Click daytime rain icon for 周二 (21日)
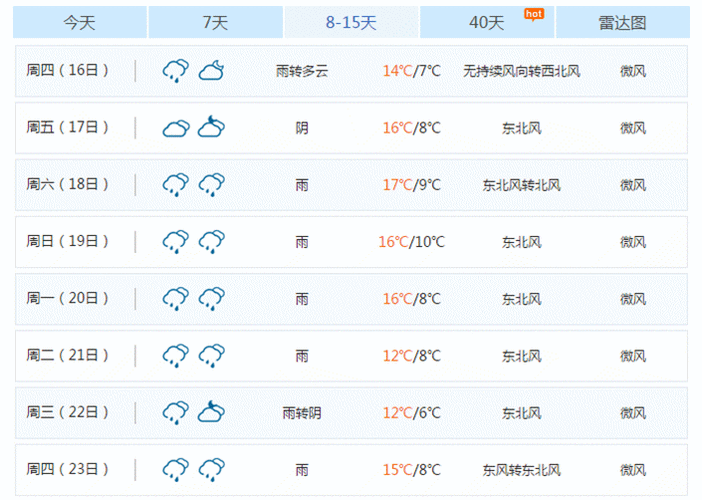 [176, 356]
